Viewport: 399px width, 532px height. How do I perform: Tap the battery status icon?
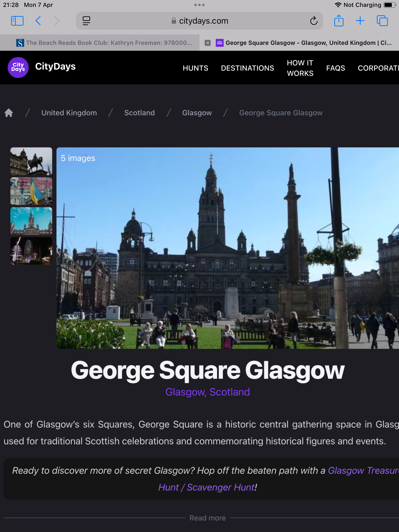click(390, 5)
